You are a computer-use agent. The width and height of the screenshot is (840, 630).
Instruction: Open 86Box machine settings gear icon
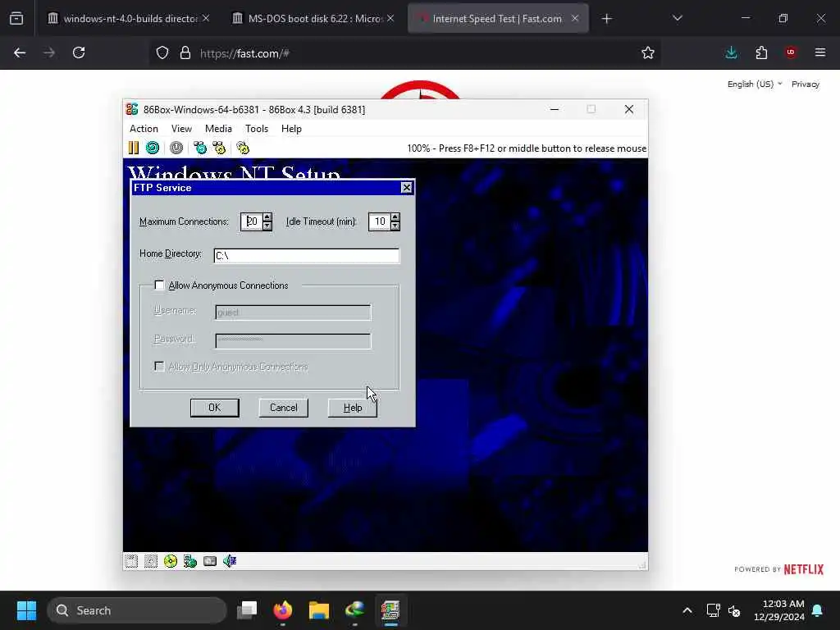[243, 148]
